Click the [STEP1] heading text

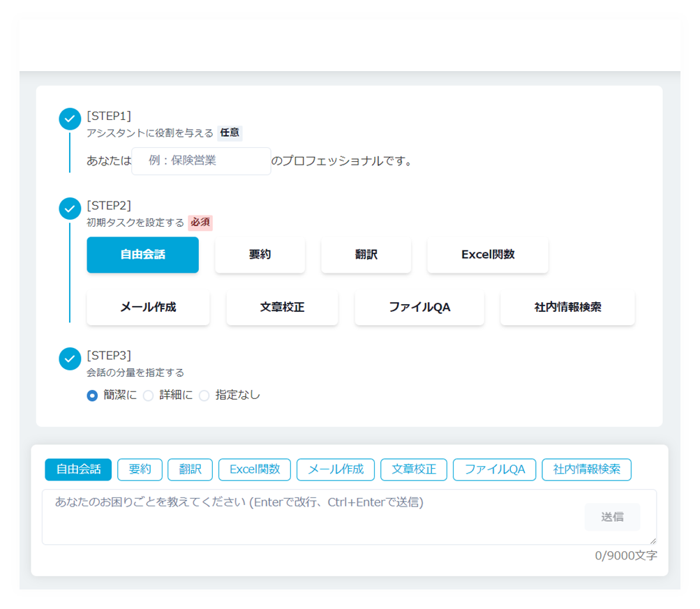109,116
